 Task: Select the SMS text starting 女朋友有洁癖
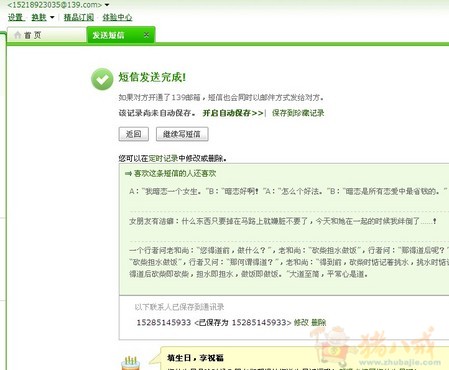coord(282,221)
